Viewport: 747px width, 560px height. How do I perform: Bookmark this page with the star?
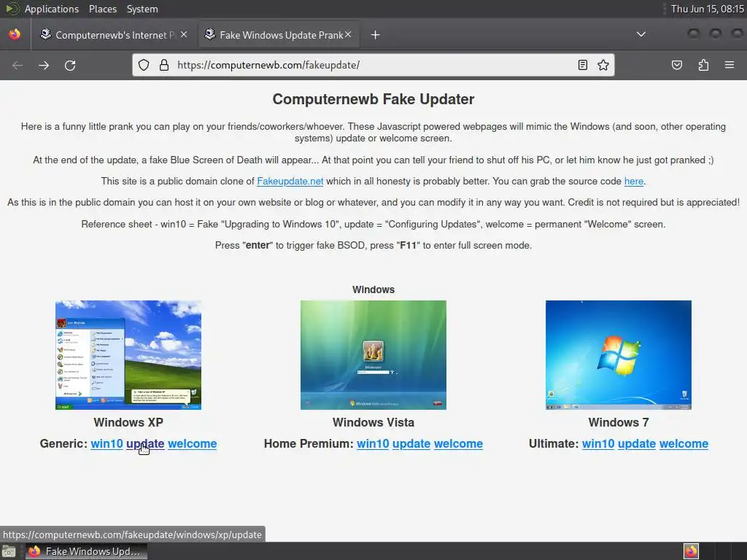pos(603,65)
